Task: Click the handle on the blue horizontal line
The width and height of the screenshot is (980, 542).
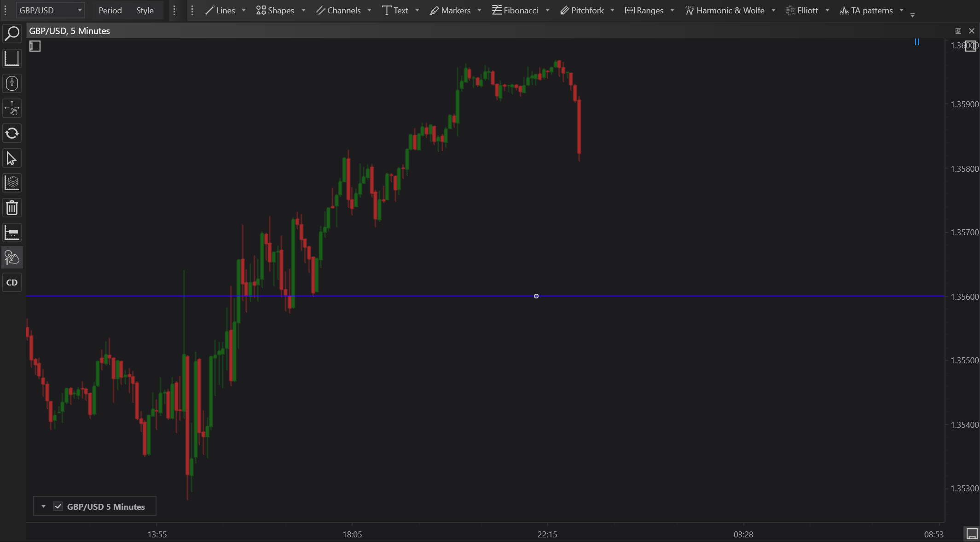Action: pyautogui.click(x=536, y=296)
